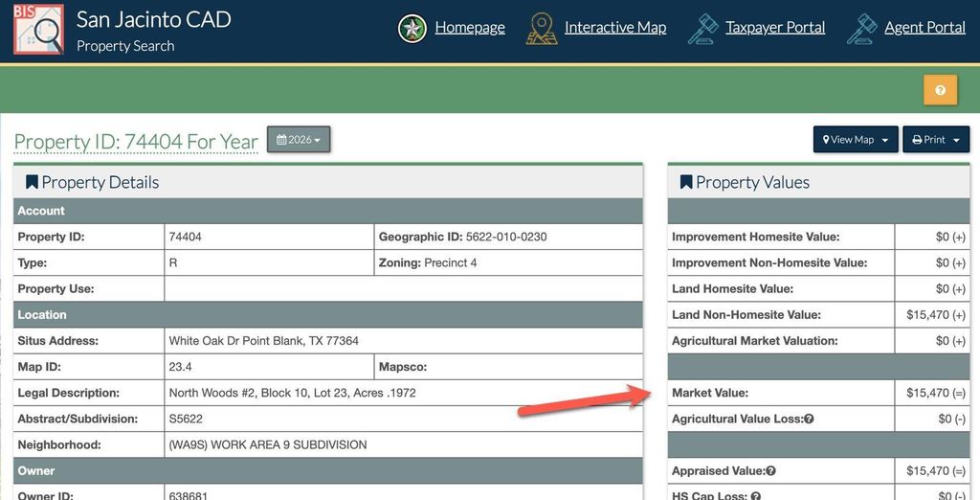Click the White Oak Dr situs address
Viewport: 980px width, 500px height.
264,341
